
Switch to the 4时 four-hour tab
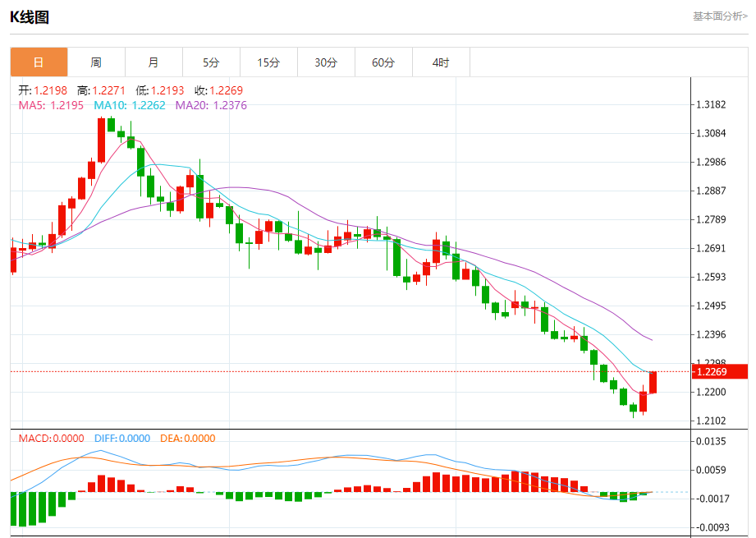441,62
